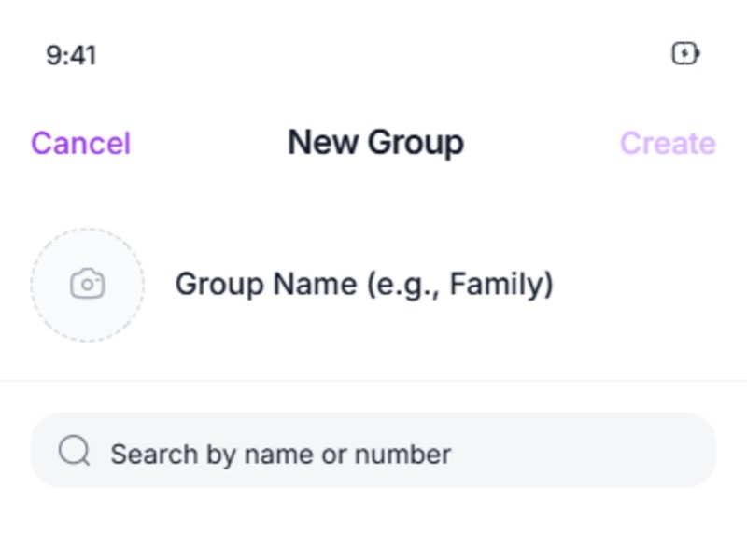Click the magnifying glass search icon

[74, 452]
